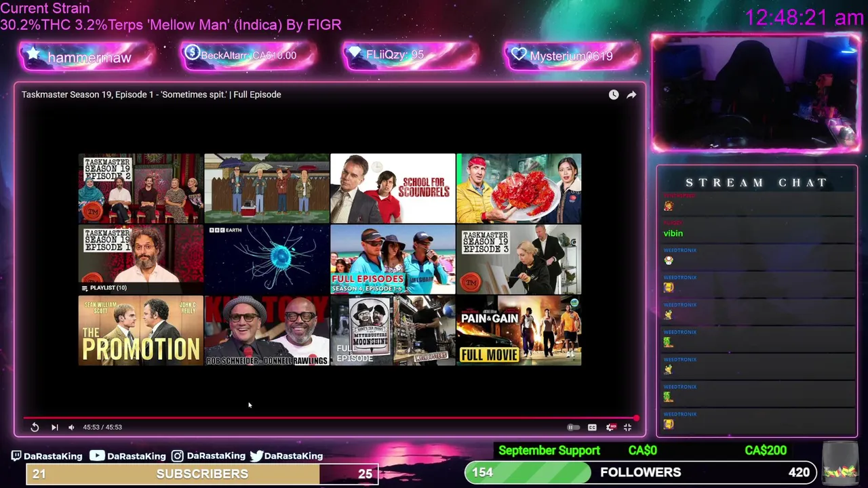
Task: Click the Twitter bird icon beside DaRastaKing
Action: pyautogui.click(x=256, y=456)
